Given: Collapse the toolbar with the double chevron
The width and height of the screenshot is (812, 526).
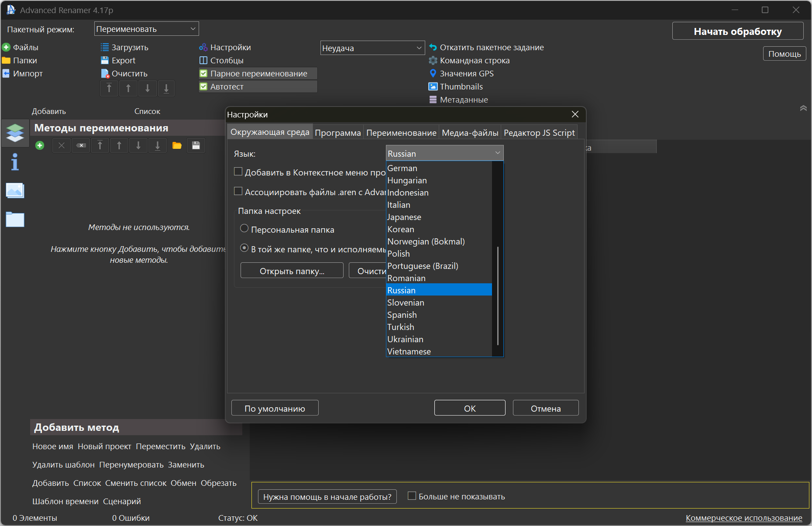Looking at the screenshot, I should tap(803, 108).
